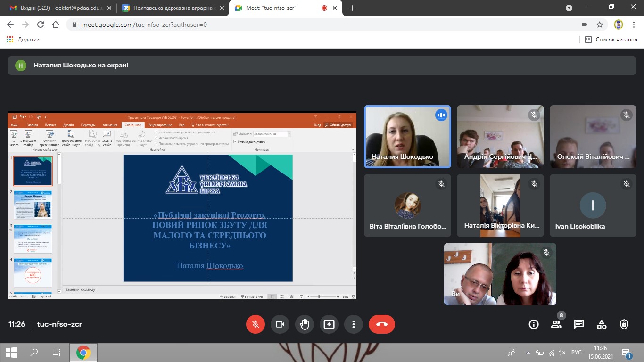Open Chrome tab search dropdown arrow
The height and width of the screenshot is (362, 644).
(x=569, y=8)
